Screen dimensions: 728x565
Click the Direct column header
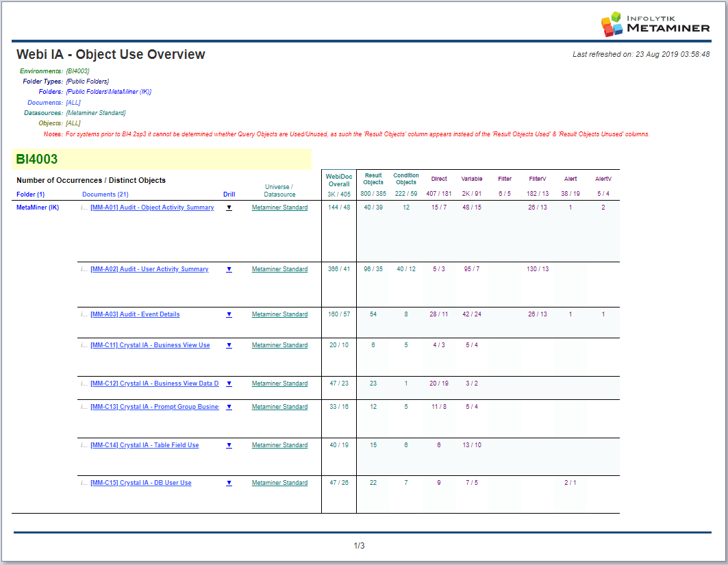pyautogui.click(x=439, y=179)
